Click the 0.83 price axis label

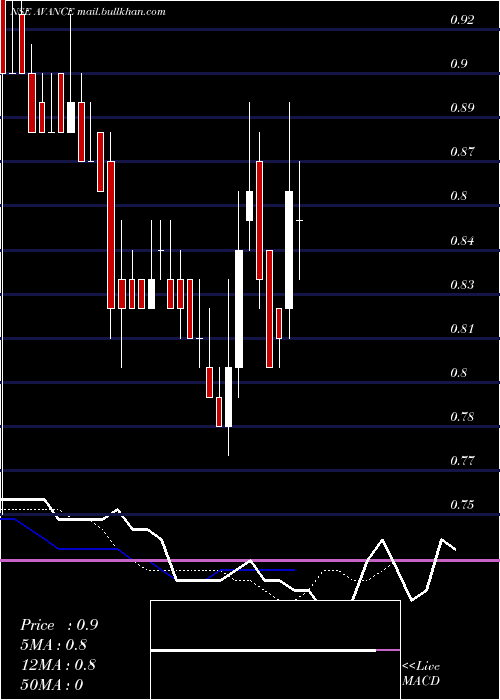click(x=462, y=284)
